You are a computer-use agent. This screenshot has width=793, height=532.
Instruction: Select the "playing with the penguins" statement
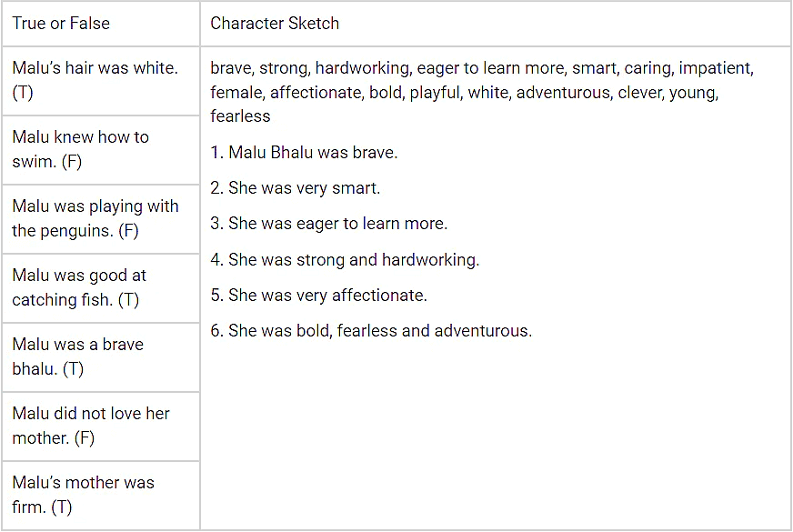[x=95, y=218]
